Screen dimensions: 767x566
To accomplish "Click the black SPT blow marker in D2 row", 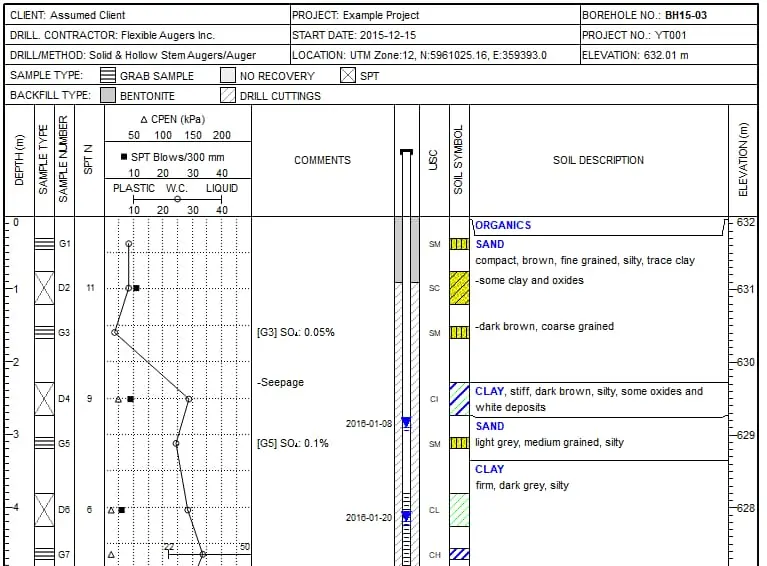I will click(x=136, y=288).
